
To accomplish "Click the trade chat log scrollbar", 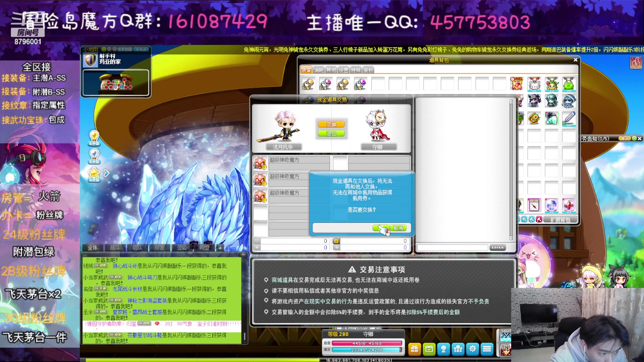I will (511, 170).
